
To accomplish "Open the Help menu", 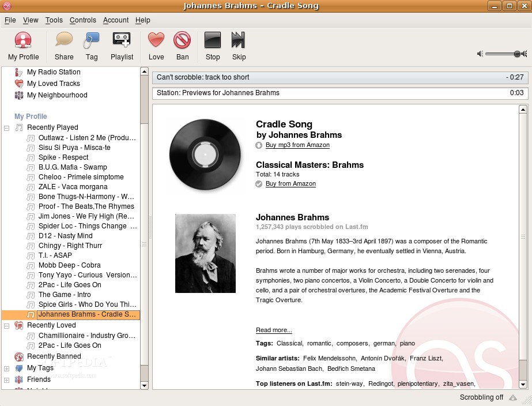I will click(x=142, y=20).
